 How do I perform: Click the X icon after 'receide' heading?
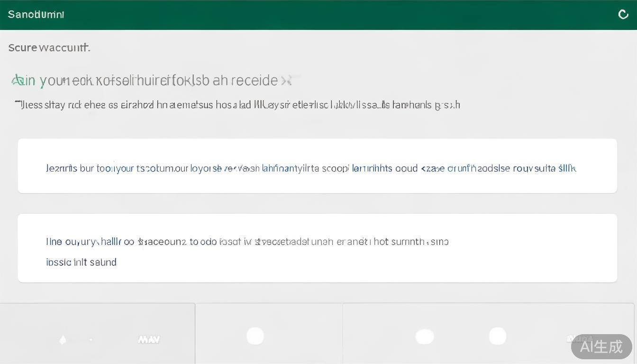click(286, 81)
